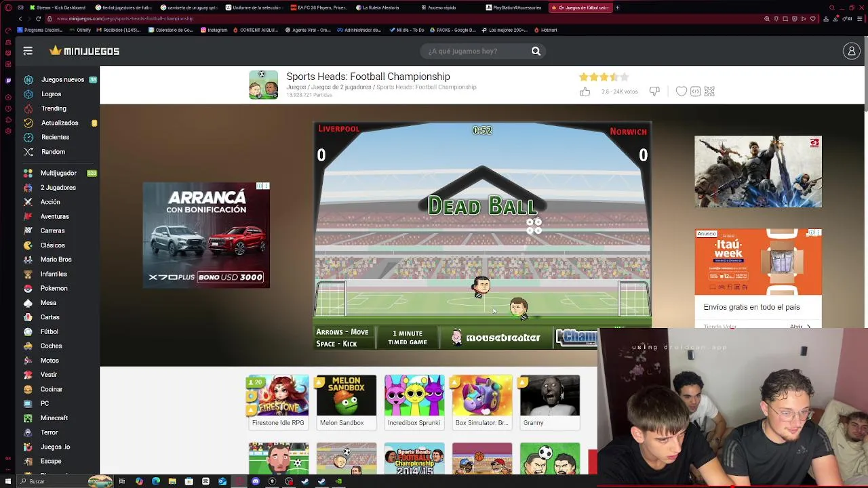Click the Fútbol category icon
This screenshot has height=488, width=868.
coord(28,331)
